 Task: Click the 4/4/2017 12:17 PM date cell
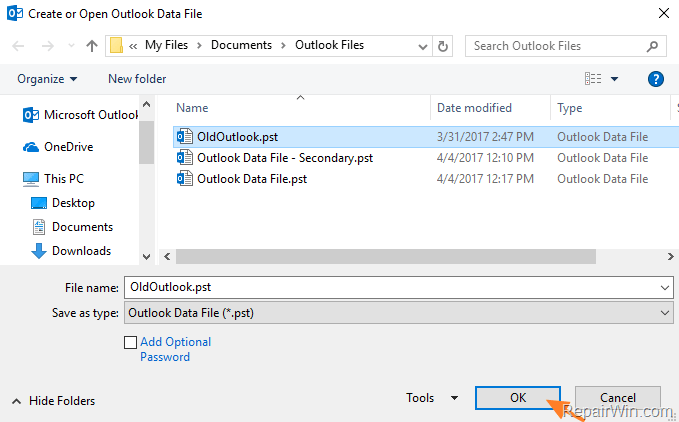coord(485,179)
